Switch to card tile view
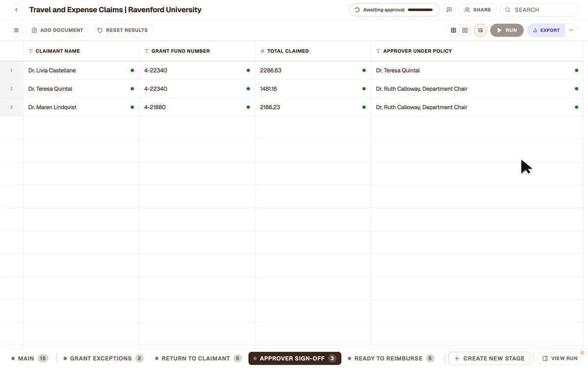The width and height of the screenshot is (588, 368). (465, 30)
